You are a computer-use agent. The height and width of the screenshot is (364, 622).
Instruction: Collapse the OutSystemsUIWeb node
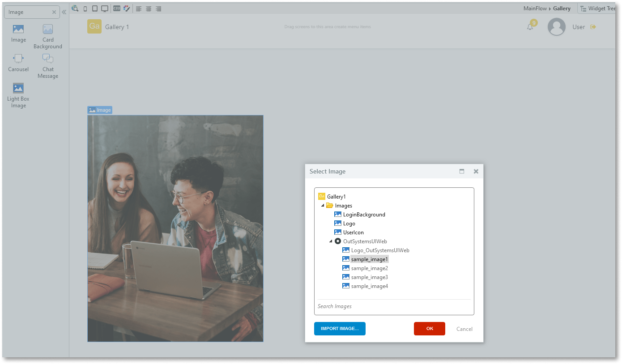331,241
